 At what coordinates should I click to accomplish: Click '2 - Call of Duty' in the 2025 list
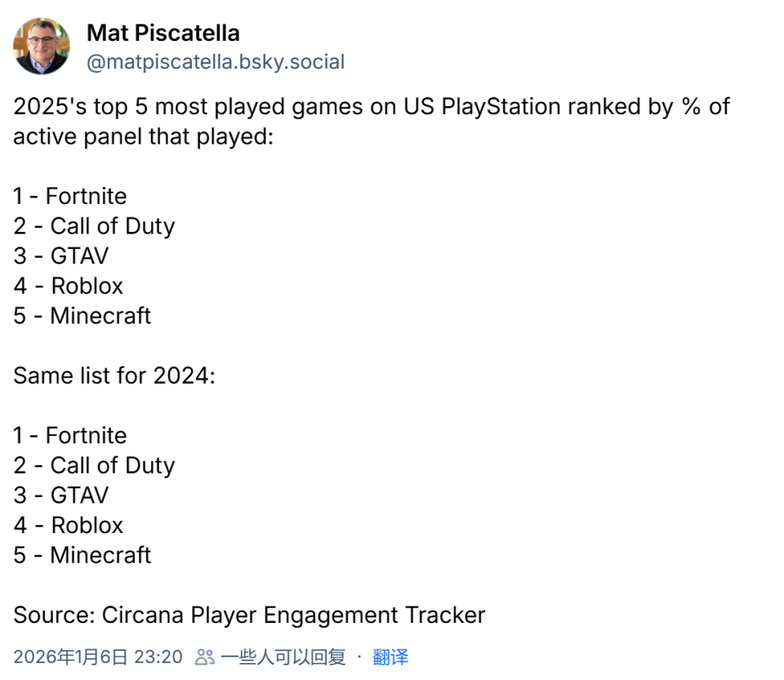point(94,226)
